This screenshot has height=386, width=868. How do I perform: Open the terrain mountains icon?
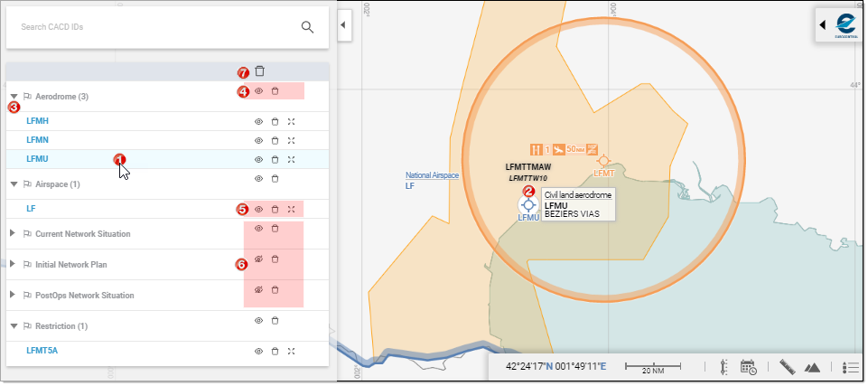(812, 367)
